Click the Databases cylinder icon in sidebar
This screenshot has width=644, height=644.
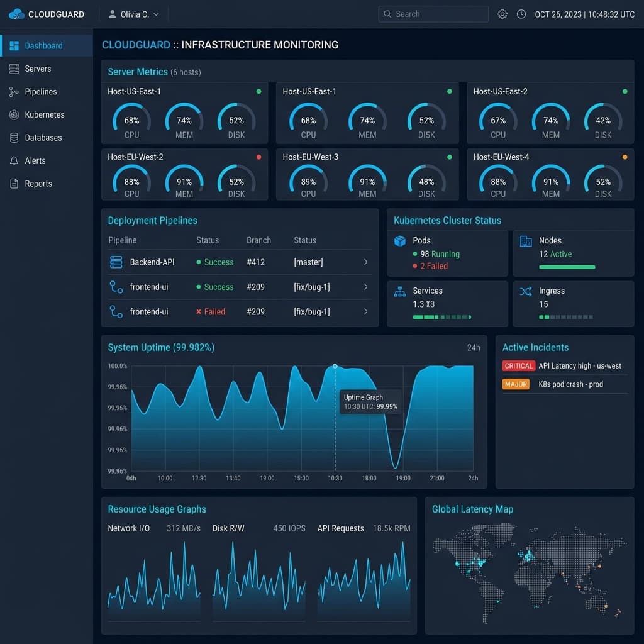pyautogui.click(x=14, y=138)
